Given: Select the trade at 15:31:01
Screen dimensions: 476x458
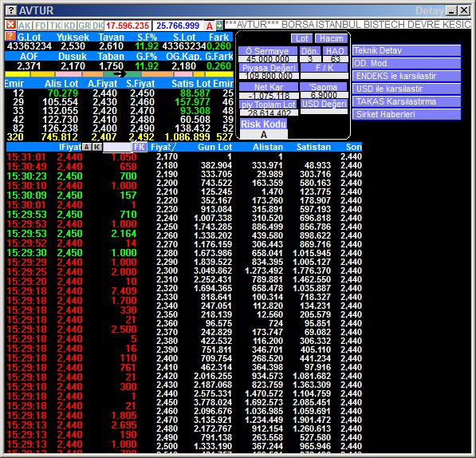Looking at the screenshot, I should tap(72, 157).
